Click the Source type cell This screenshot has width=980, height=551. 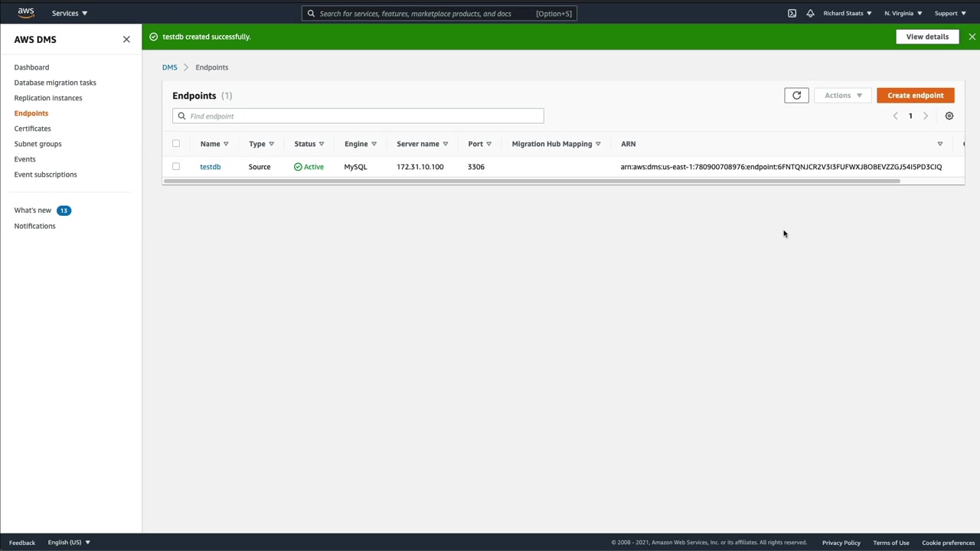pyautogui.click(x=260, y=167)
